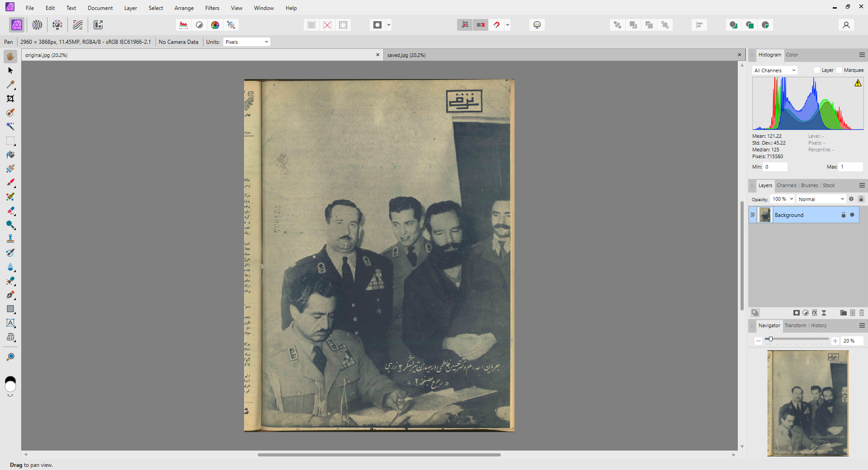Switch to the Develop Persona

coord(57,25)
